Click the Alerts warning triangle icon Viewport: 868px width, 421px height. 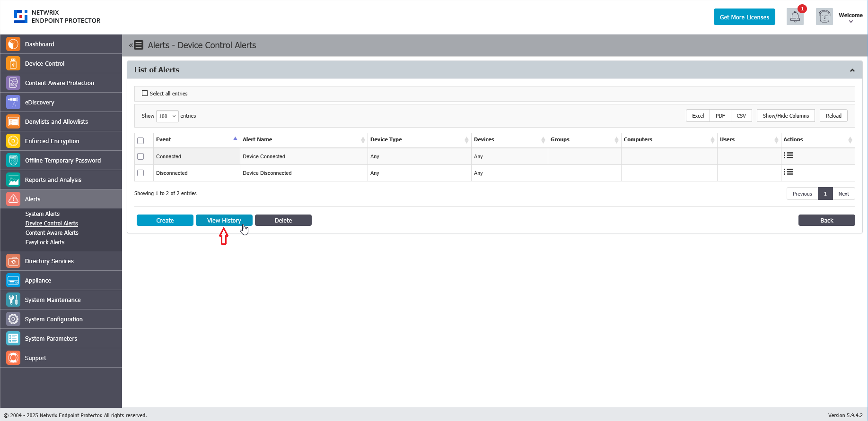[x=13, y=199]
